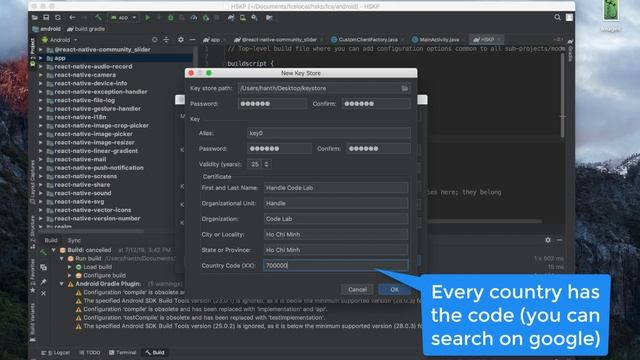Expand the react-native-svg module
Image resolution: width=640 pixels, height=360 pixels.
40,202
